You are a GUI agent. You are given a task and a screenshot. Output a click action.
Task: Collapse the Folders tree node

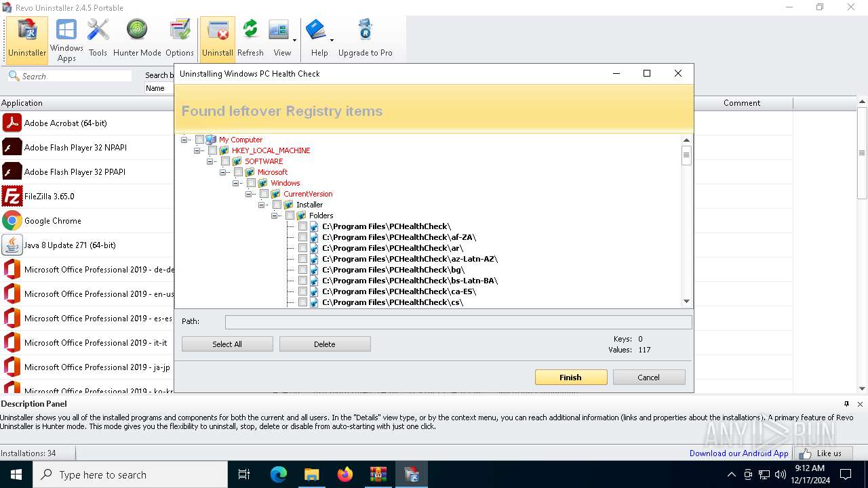275,216
